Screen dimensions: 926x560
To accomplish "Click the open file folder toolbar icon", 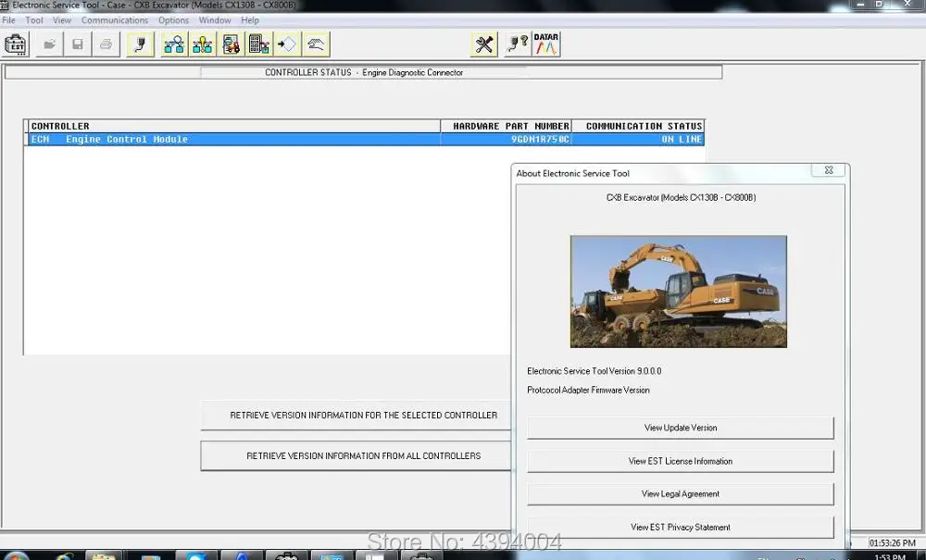I will [x=50, y=44].
